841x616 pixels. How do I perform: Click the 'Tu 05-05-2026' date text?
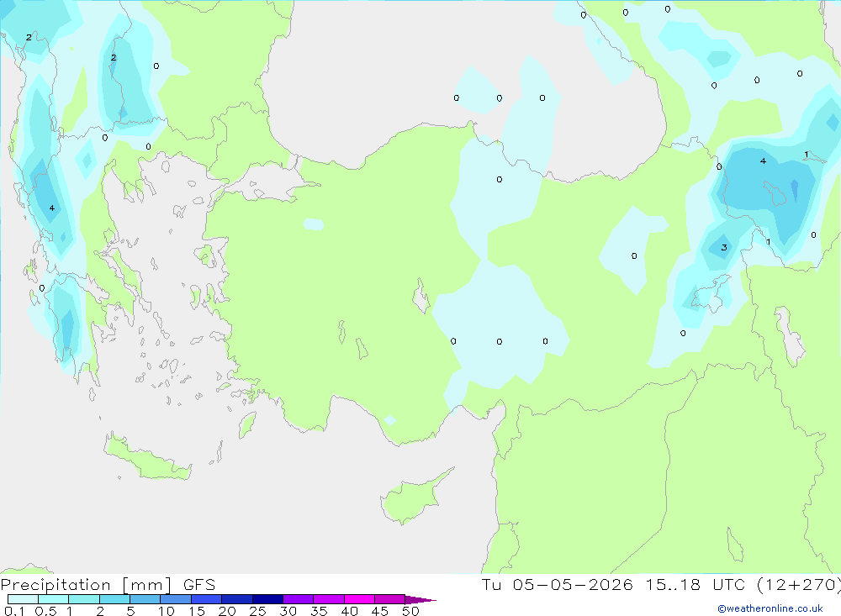pos(558,584)
